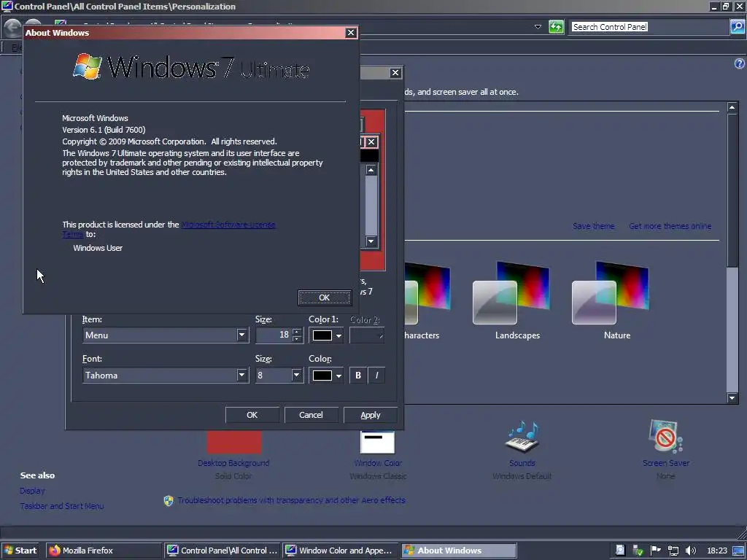Open the Window Color icon

(377, 442)
